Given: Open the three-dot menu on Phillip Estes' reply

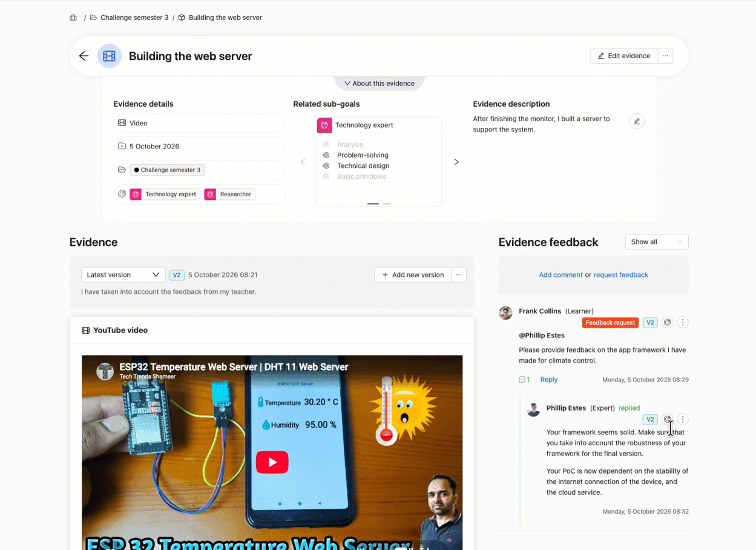Looking at the screenshot, I should (683, 419).
